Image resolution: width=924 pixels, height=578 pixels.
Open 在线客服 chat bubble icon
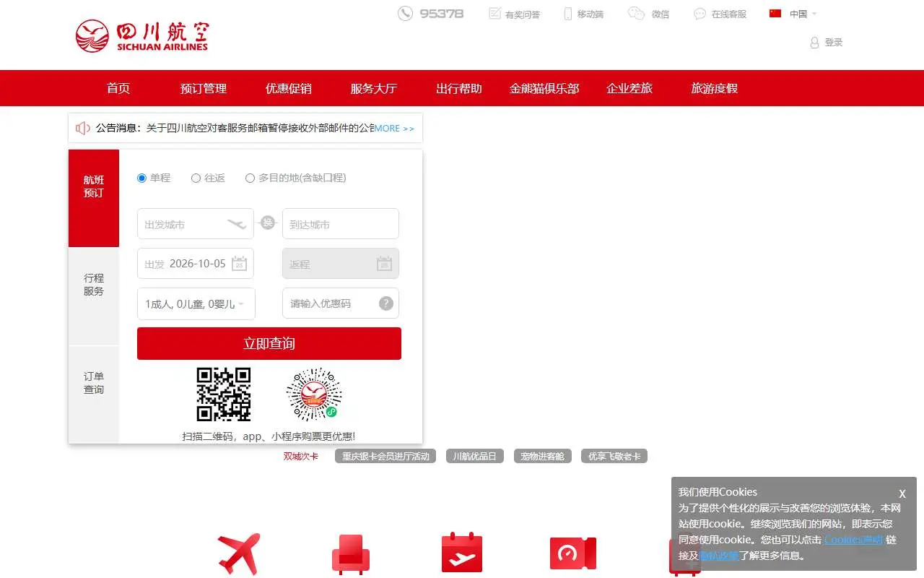point(699,14)
